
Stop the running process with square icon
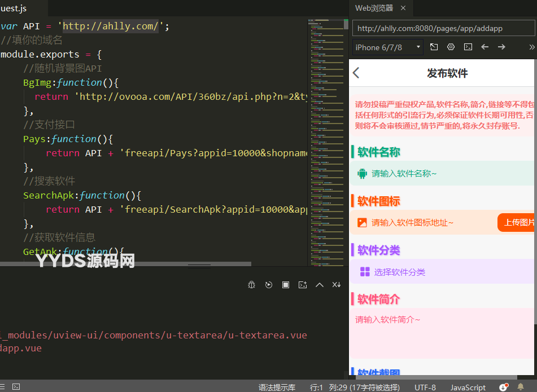(x=286, y=285)
